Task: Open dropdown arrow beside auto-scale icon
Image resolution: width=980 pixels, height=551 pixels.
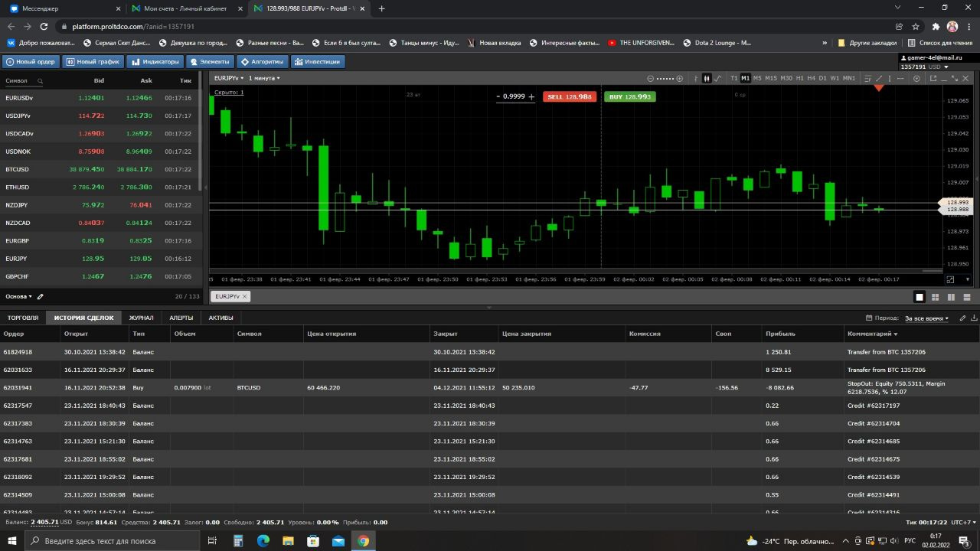Action: 966,280
